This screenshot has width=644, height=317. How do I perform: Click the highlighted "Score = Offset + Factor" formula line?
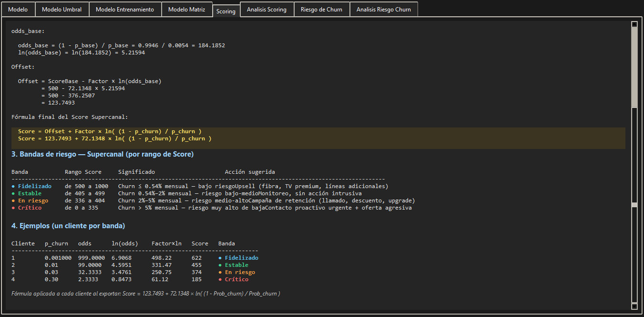point(110,131)
